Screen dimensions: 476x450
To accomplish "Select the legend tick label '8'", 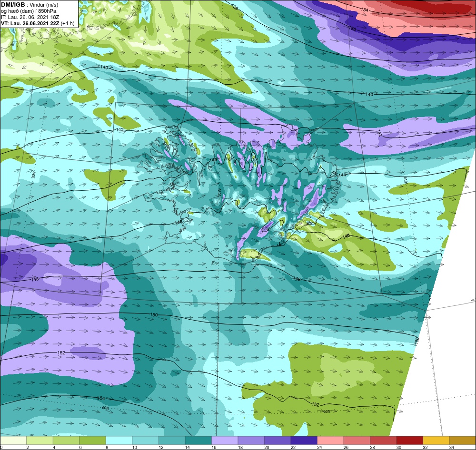I will (x=107, y=447).
